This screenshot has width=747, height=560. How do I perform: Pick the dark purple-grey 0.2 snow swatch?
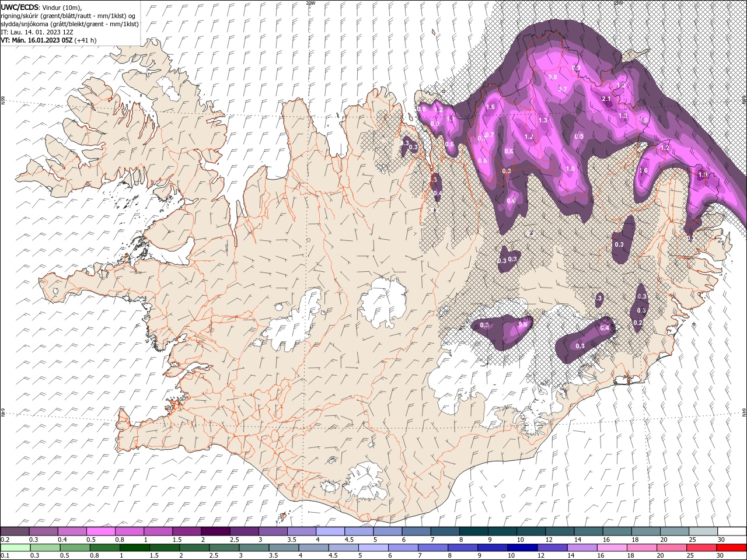point(15,531)
